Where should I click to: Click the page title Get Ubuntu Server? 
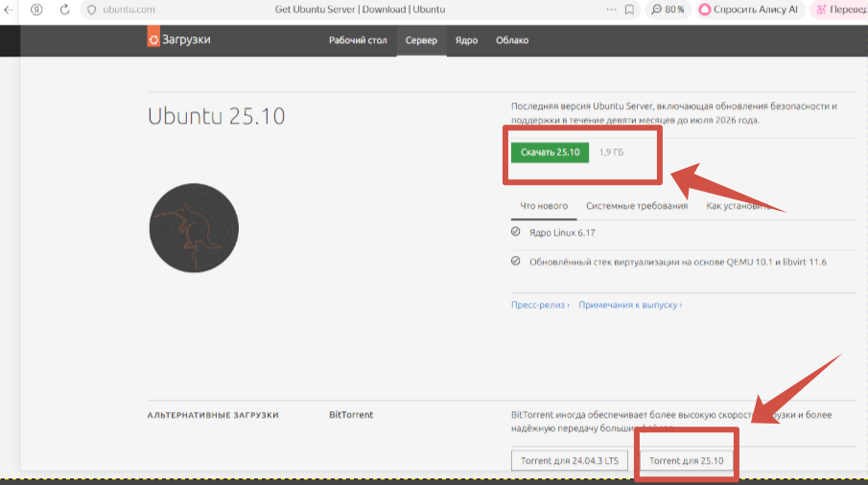click(x=360, y=10)
